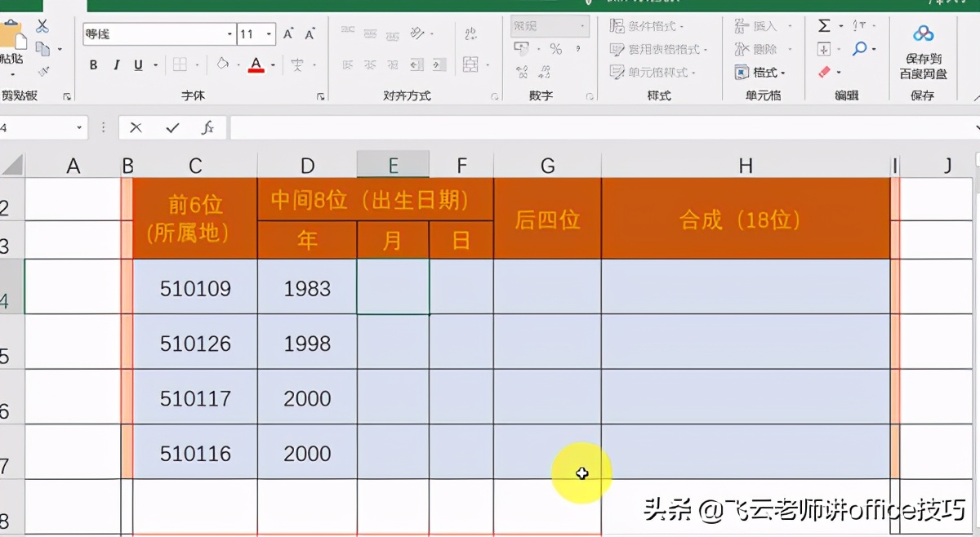Apply percent style format
Image resolution: width=980 pixels, height=537 pixels.
[x=555, y=49]
